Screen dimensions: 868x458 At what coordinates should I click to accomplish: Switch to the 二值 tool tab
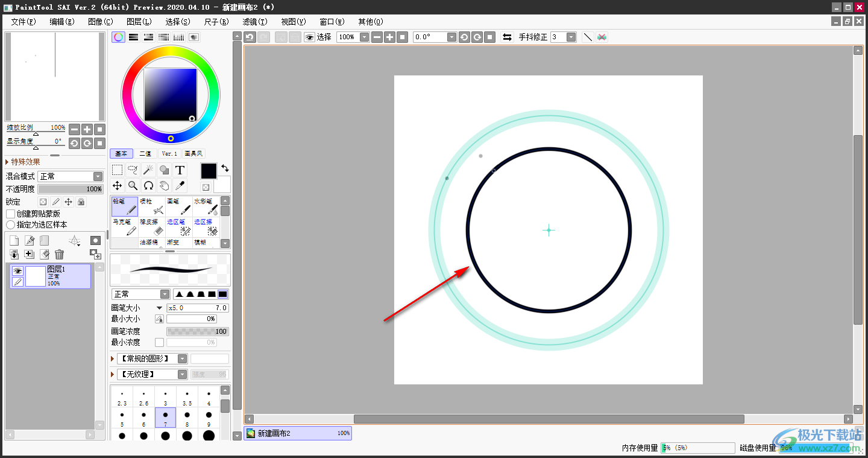tap(145, 153)
